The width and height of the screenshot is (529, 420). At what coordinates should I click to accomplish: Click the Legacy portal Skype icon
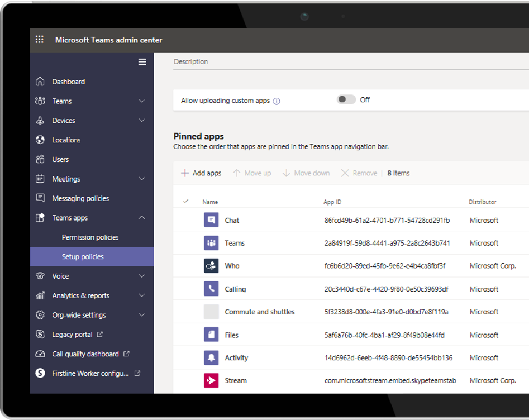pos(40,335)
